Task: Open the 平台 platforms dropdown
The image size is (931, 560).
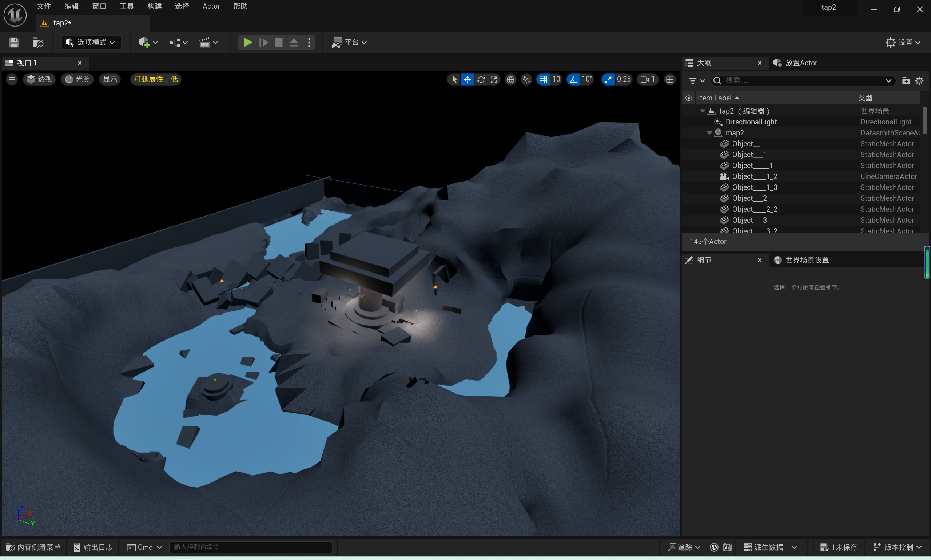Action: [349, 42]
